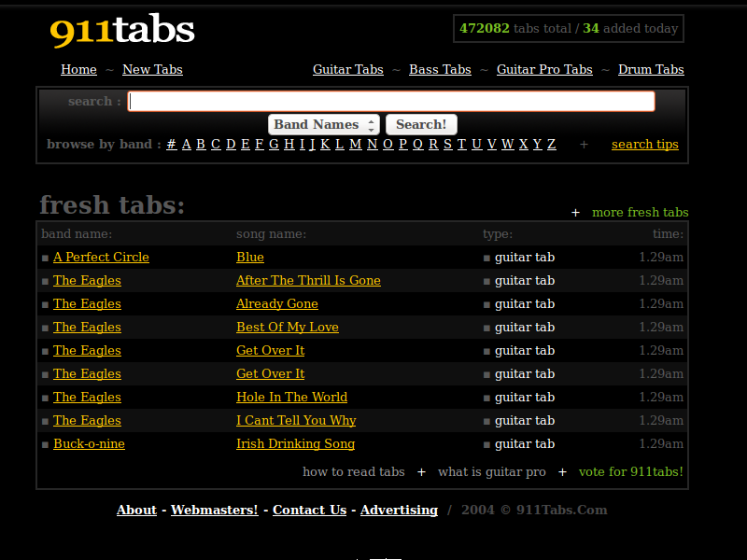The width and height of the screenshot is (747, 560).
Task: Open the A Perfect Circle band page
Action: (x=101, y=258)
